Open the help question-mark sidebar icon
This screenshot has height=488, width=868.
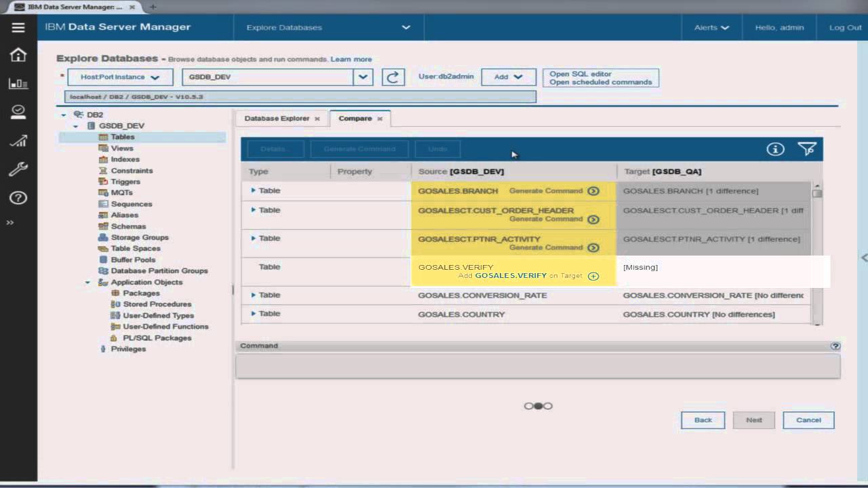point(18,198)
